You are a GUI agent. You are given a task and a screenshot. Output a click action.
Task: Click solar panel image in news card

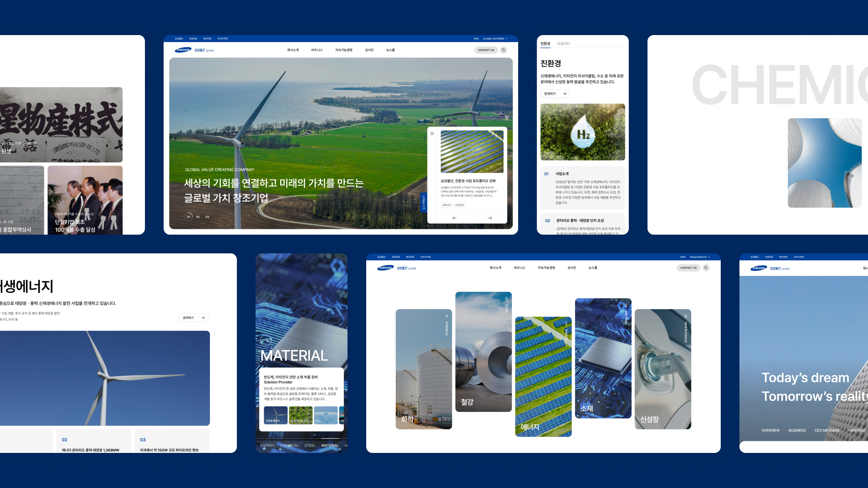pos(472,152)
